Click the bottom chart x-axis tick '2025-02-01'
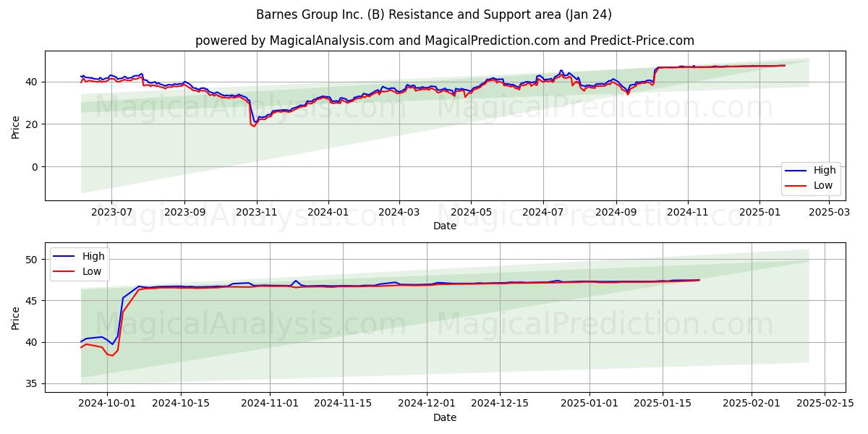The height and width of the screenshot is (434, 868). point(751,404)
